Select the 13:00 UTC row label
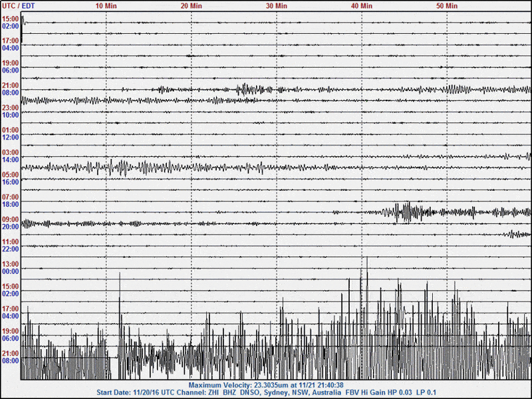 [x=10, y=265]
